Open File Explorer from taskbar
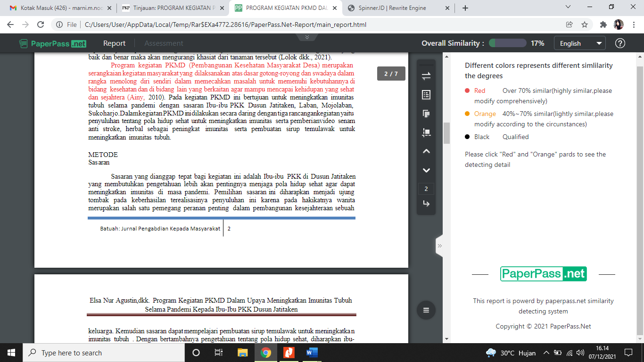Image resolution: width=644 pixels, height=362 pixels. point(242,353)
